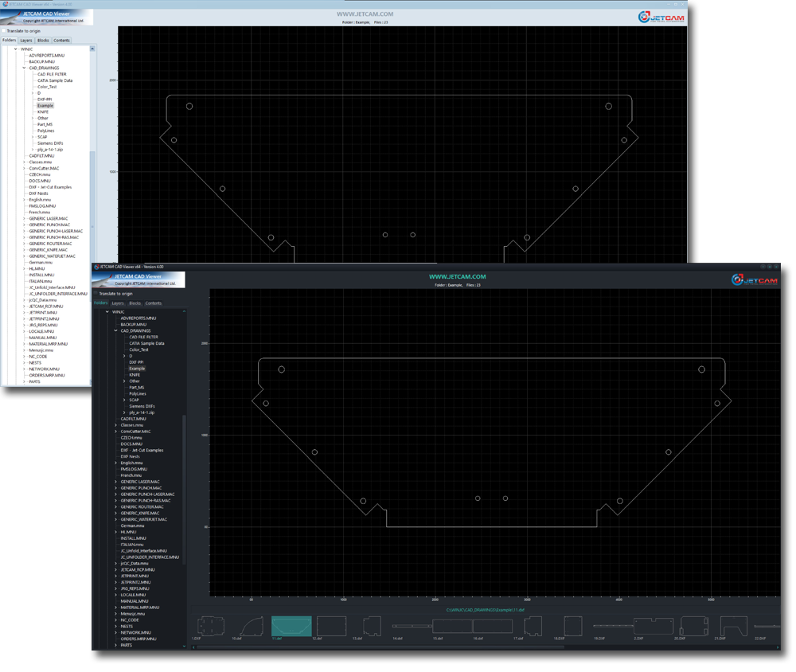
Task: Click the JETCAM logo in light window
Action: (x=661, y=18)
